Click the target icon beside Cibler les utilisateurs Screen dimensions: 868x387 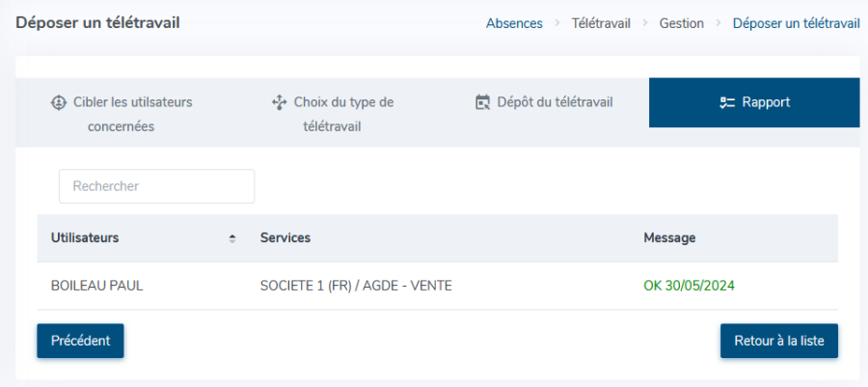(x=58, y=103)
